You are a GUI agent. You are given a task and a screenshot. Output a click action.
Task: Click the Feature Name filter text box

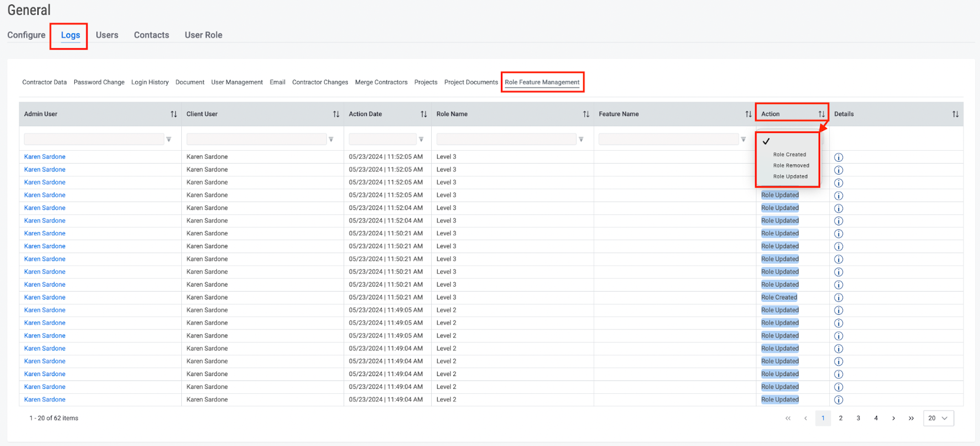pos(668,140)
